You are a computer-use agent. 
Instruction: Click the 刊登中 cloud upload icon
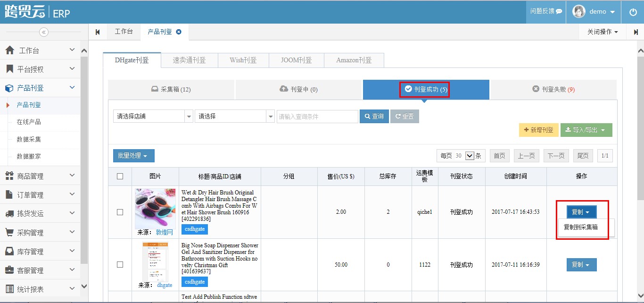(x=284, y=89)
